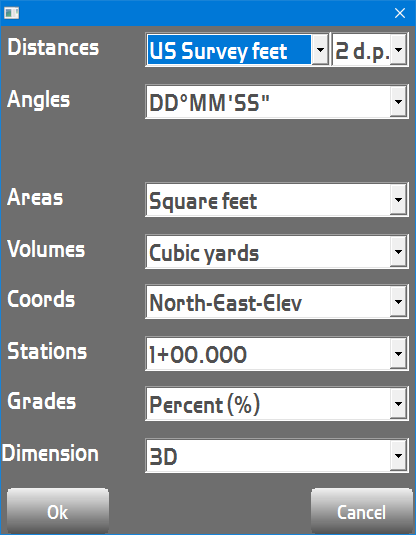This screenshot has width=416, height=535.
Task: Close the units settings dialog
Action: (x=400, y=13)
